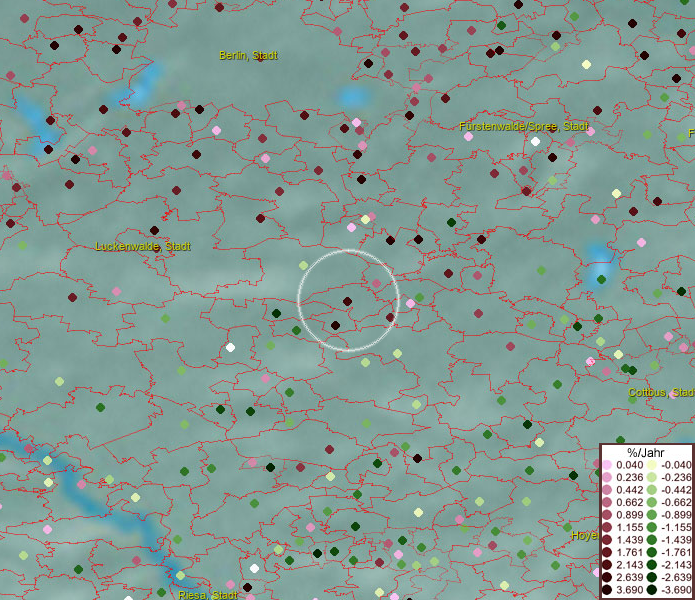This screenshot has width=695, height=600.
Task: Click the -0.442 legend color swatch
Action: 652,490
